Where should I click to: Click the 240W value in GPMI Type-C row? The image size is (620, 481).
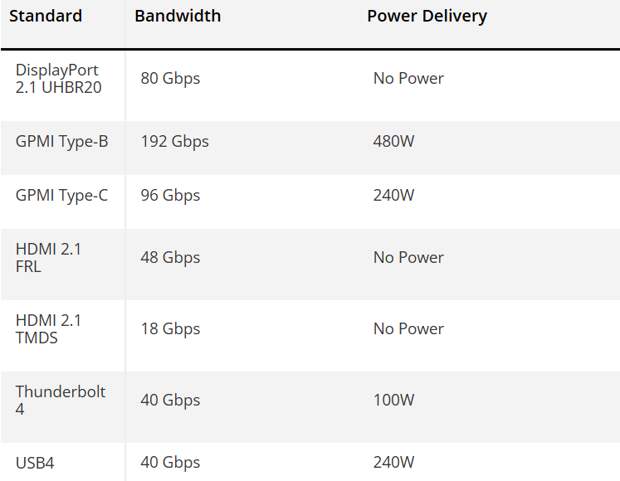click(394, 195)
